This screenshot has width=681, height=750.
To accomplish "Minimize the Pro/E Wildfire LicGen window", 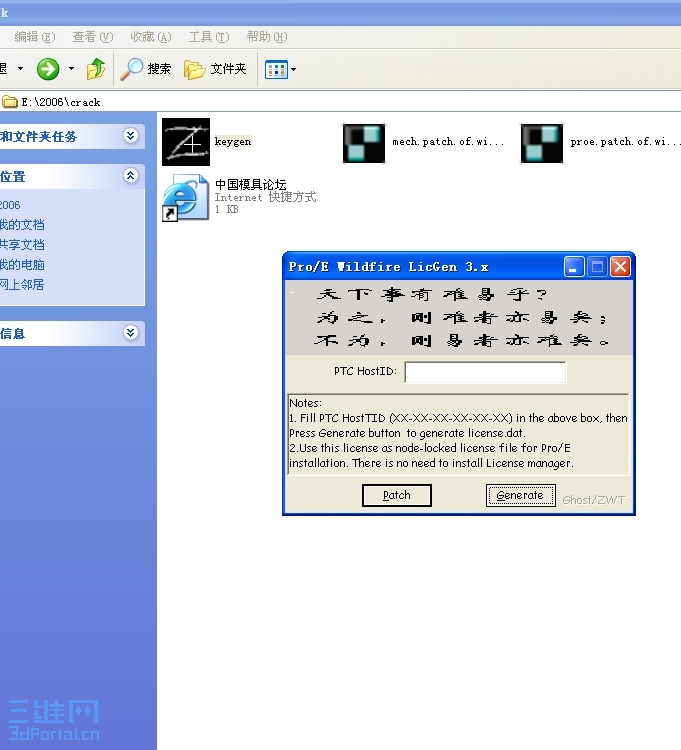I will (x=574, y=266).
